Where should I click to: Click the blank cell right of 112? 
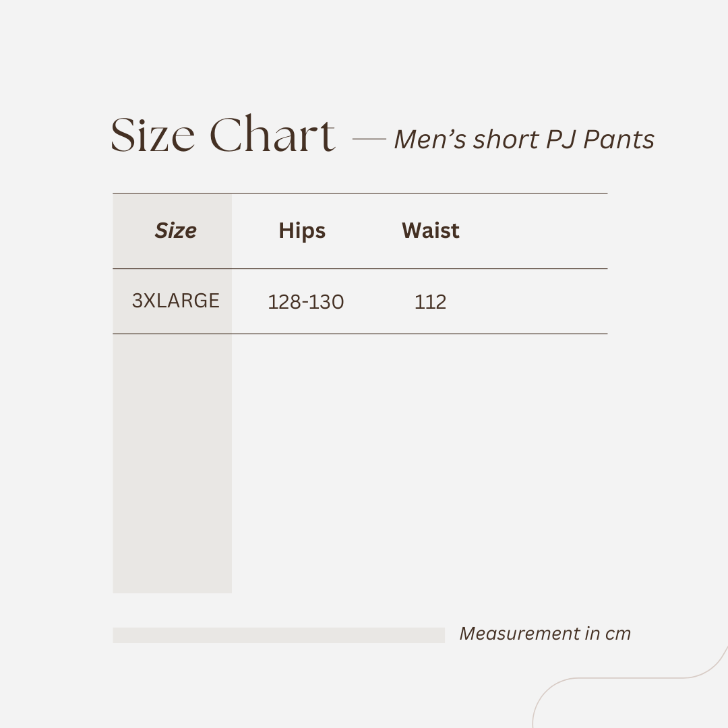539,302
